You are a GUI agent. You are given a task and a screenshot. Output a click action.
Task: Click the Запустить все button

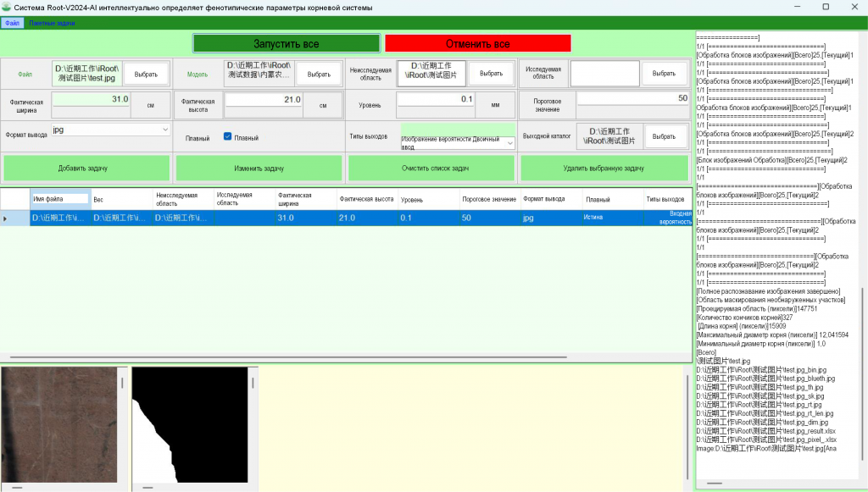(x=287, y=44)
